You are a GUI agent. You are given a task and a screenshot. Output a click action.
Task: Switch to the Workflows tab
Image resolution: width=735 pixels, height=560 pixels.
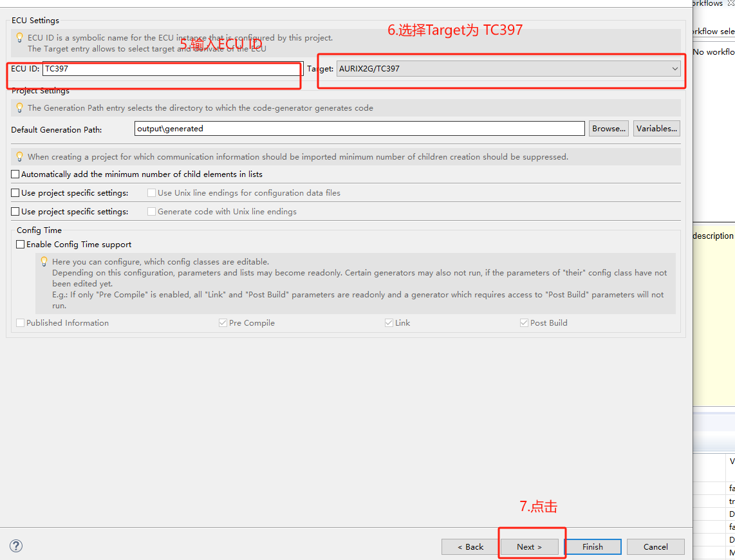pos(707,3)
